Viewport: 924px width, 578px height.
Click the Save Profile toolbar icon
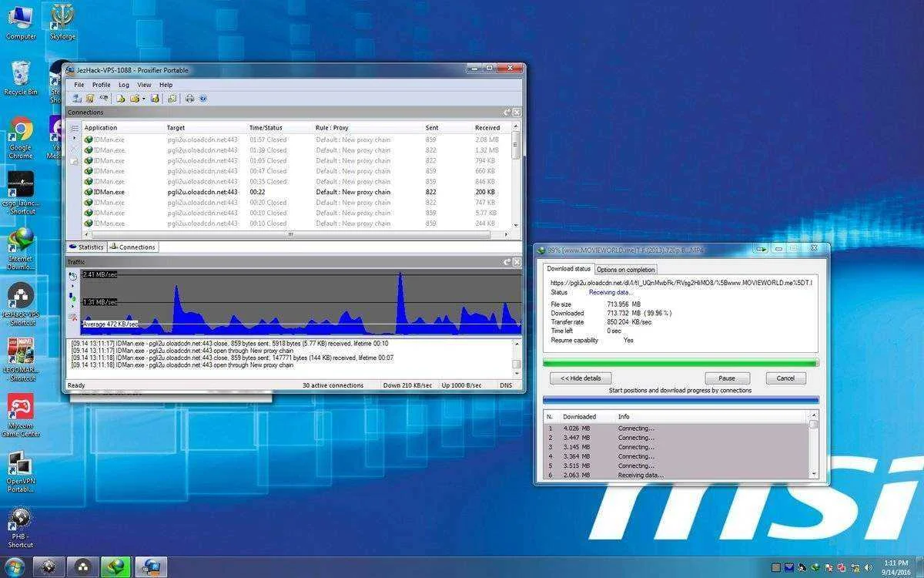coord(155,98)
